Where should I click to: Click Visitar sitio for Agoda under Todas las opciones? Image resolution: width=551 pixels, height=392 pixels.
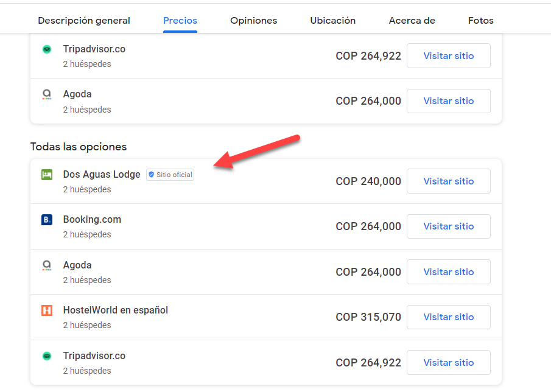tap(448, 271)
